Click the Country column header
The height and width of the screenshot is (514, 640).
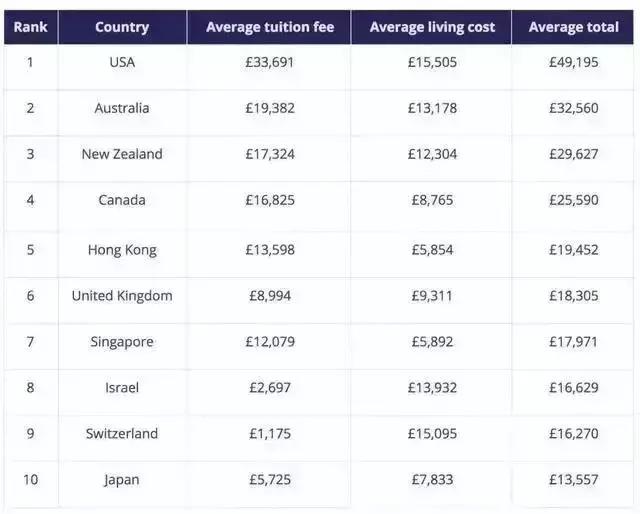pos(122,27)
